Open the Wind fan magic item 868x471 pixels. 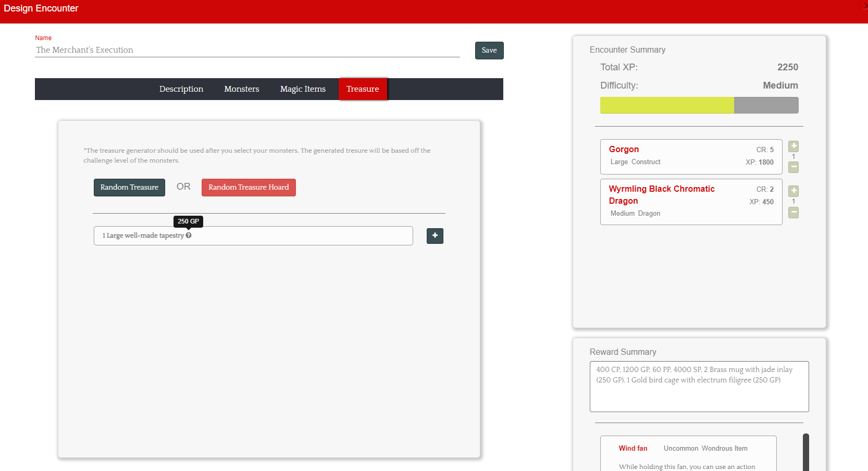633,449
